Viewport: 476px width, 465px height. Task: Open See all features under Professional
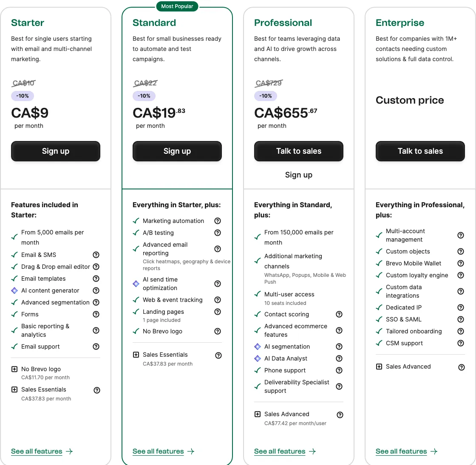point(280,451)
